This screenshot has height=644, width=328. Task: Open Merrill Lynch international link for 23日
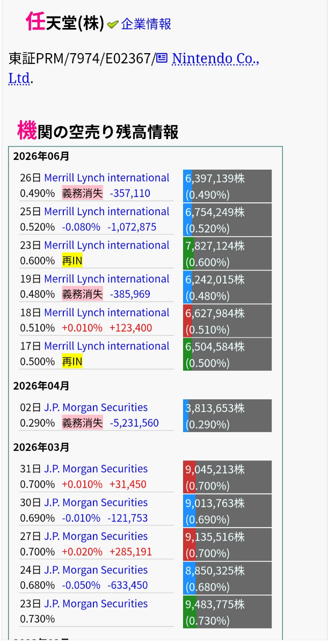(x=107, y=245)
